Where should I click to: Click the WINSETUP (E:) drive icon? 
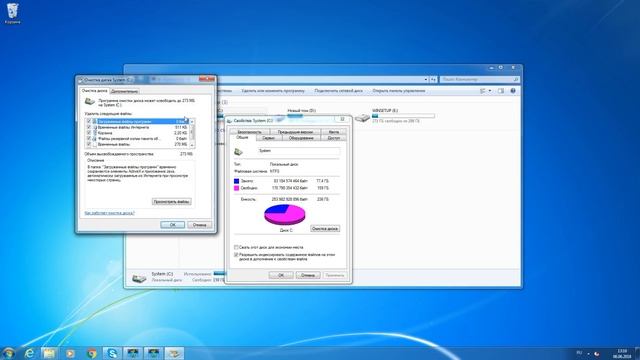tap(362, 118)
